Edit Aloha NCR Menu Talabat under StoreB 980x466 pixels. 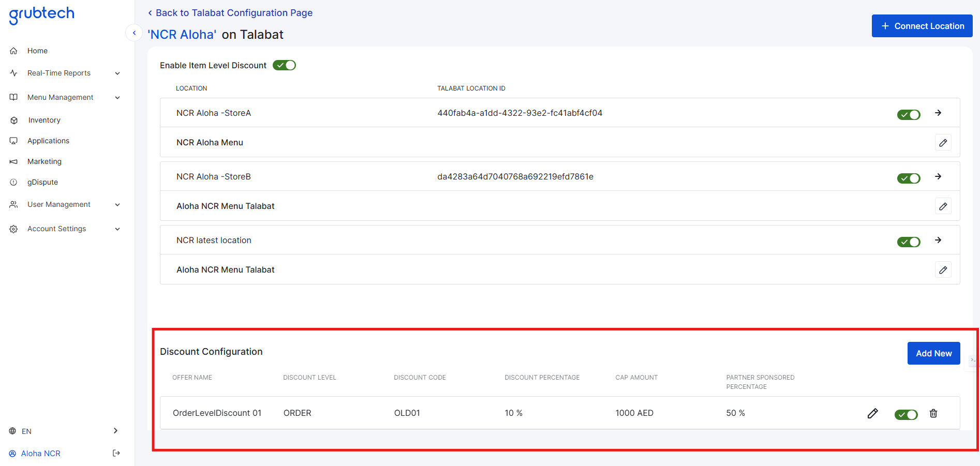[943, 206]
